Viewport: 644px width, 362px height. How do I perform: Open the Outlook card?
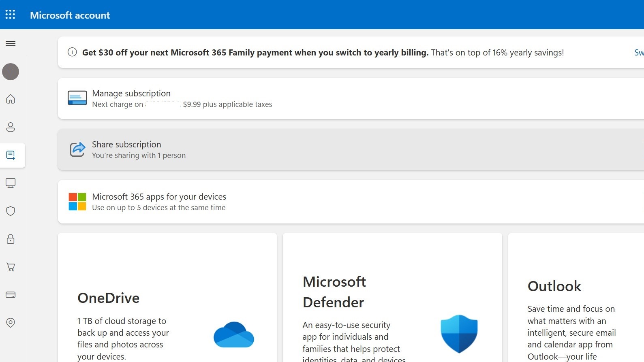pos(576,298)
